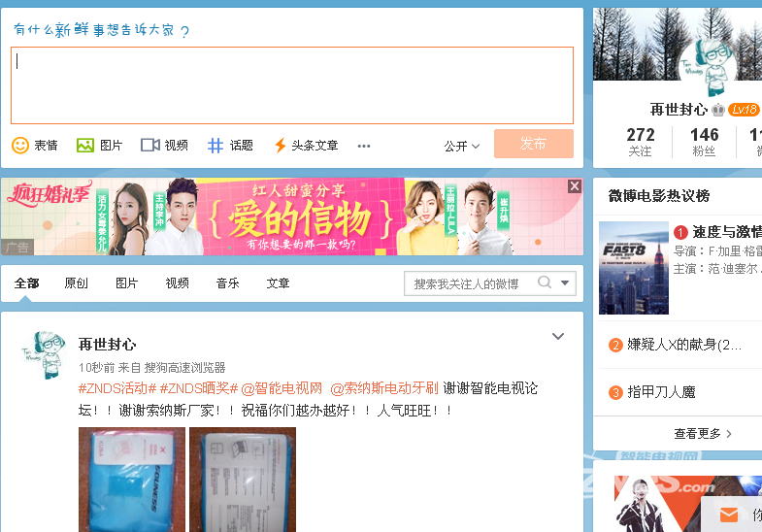
Task: Click the 表情 label
Action: point(46,145)
